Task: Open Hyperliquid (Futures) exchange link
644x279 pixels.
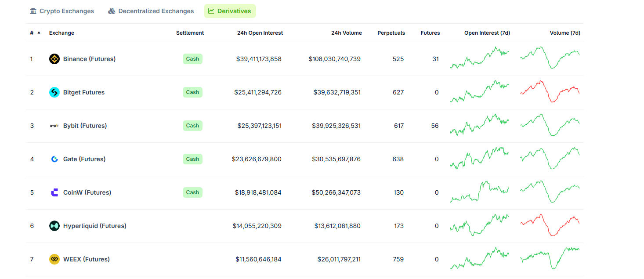Action: 94,226
